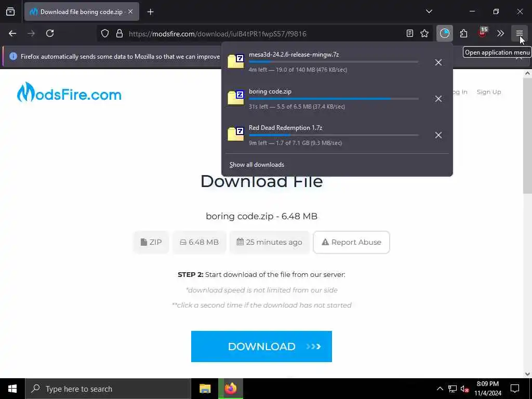This screenshot has width=532, height=399.
Task: Open the application hamburger menu
Action: (x=519, y=33)
